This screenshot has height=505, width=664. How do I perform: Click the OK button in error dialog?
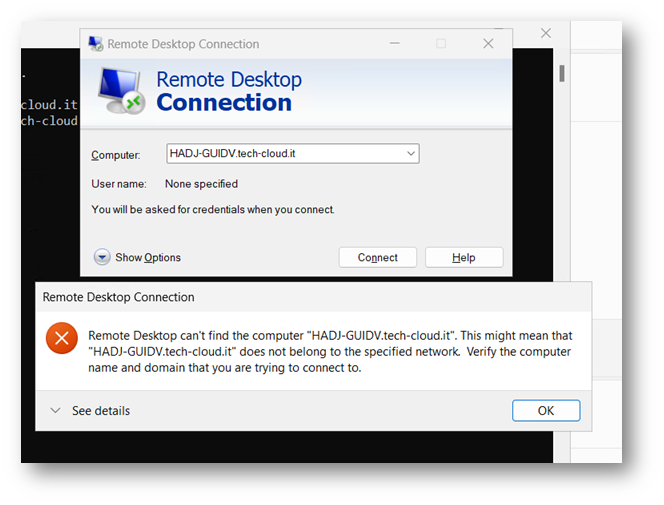(546, 410)
